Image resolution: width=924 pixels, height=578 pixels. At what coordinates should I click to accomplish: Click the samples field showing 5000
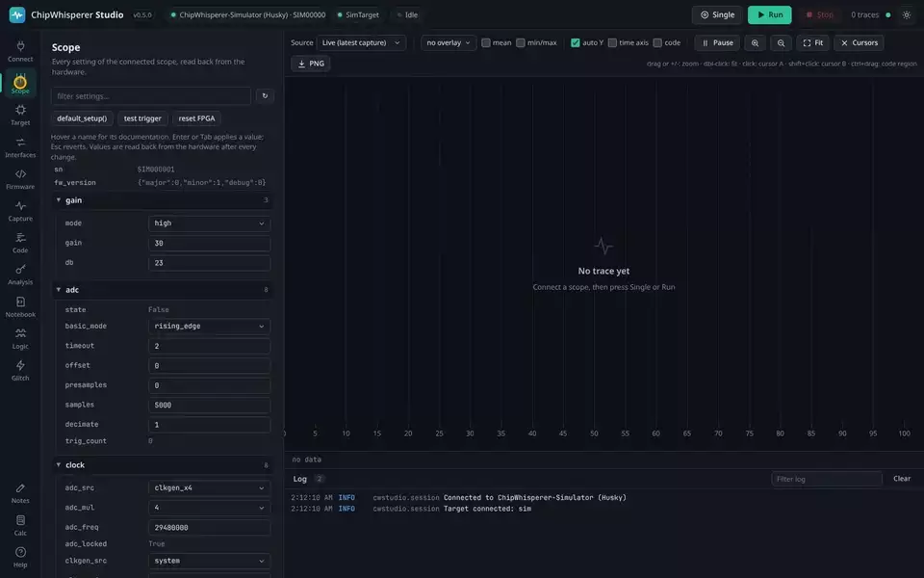coord(209,405)
